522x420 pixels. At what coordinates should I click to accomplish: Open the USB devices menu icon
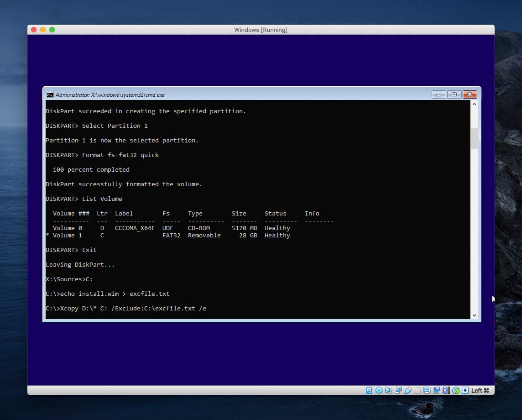point(407,390)
